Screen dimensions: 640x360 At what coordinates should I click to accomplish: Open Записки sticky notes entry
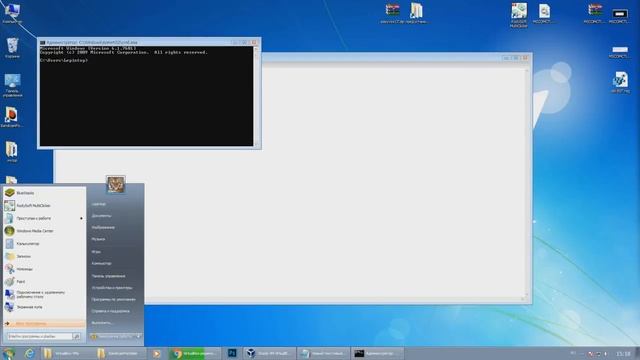44,256
